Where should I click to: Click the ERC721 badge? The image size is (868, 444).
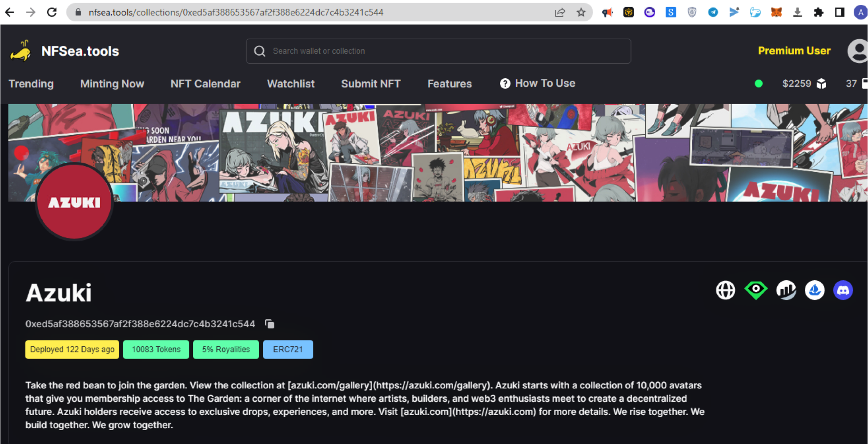tap(288, 350)
